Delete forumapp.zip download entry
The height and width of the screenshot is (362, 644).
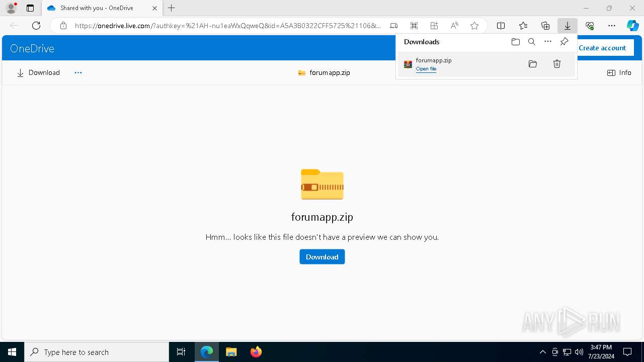click(x=557, y=64)
